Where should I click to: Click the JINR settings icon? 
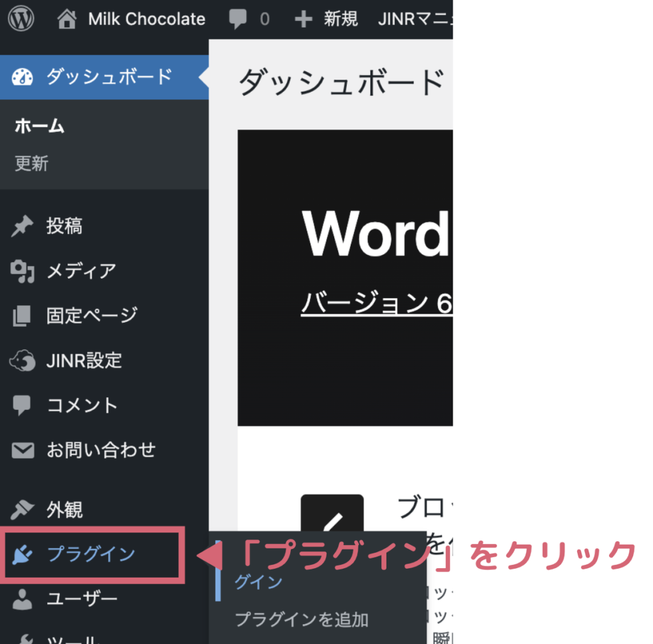22,360
